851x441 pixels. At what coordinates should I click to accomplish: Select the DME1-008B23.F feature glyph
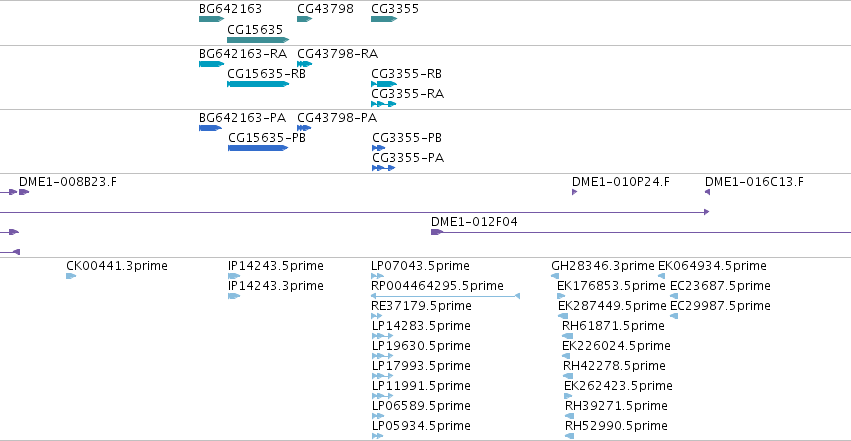click(24, 192)
